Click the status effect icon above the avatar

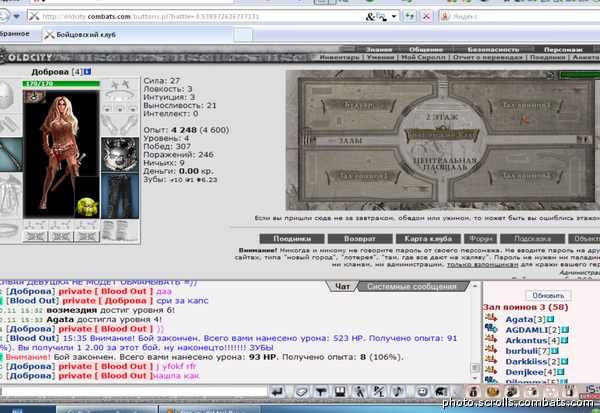(34, 96)
